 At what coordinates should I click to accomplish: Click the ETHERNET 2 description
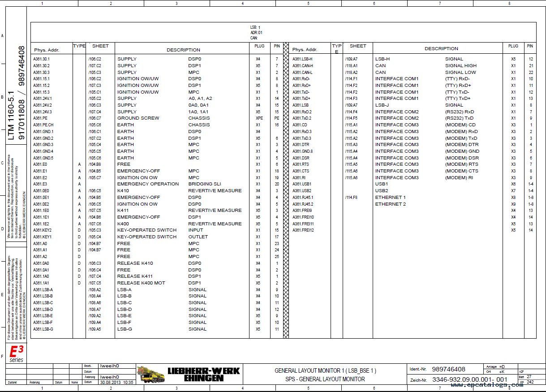(x=390, y=204)
